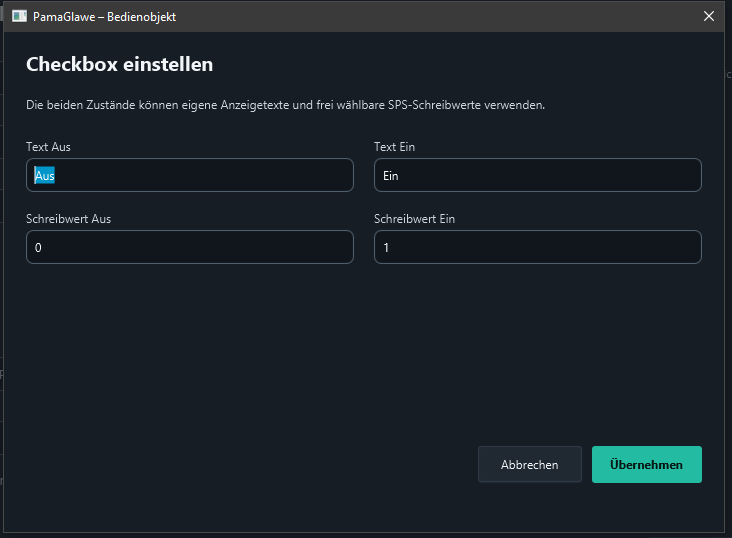The width and height of the screenshot is (732, 538).
Task: Click the PamaGlawe – Bedienobjekt window title
Action: 104,17
